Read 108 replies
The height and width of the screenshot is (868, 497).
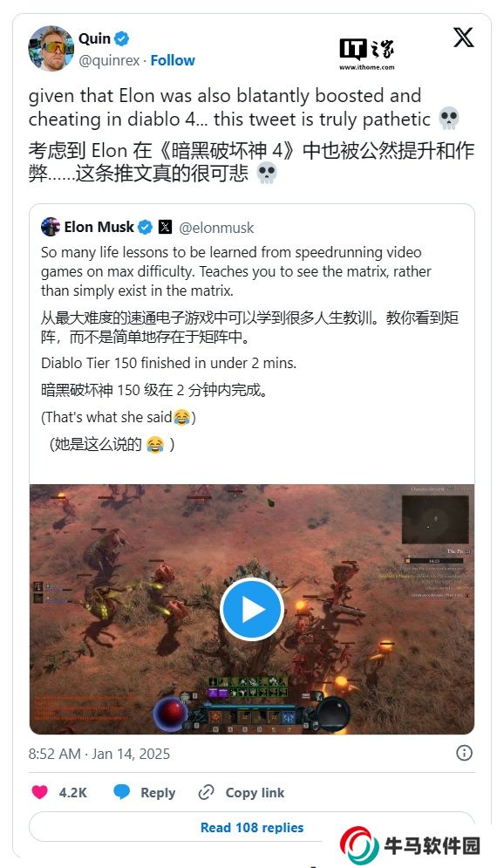click(252, 827)
